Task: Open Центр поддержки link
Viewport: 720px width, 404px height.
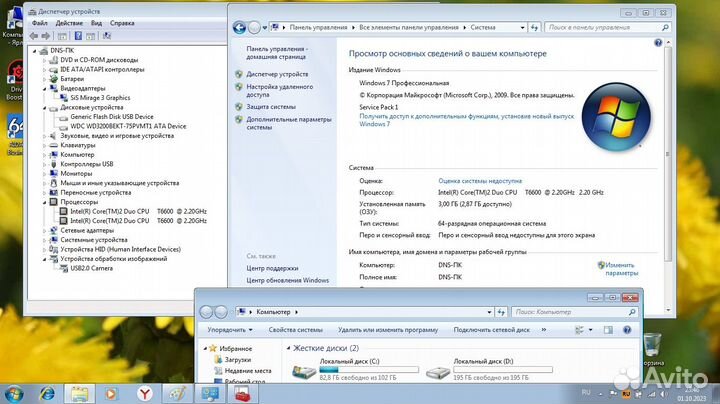Action: pos(272,268)
